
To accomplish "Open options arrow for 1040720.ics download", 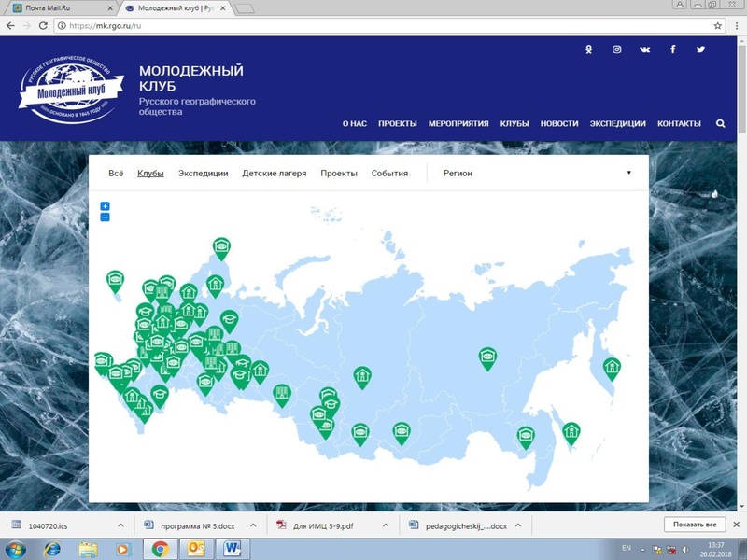I will pyautogui.click(x=122, y=525).
